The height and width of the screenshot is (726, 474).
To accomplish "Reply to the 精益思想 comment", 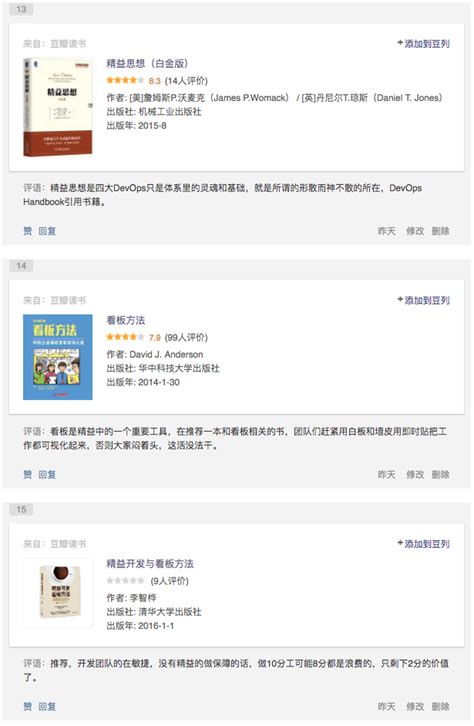I will (47, 231).
